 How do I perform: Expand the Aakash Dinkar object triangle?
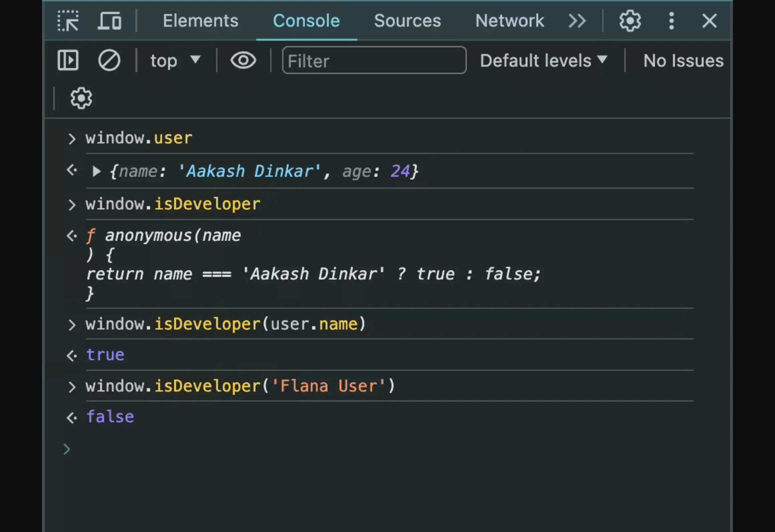click(96, 171)
